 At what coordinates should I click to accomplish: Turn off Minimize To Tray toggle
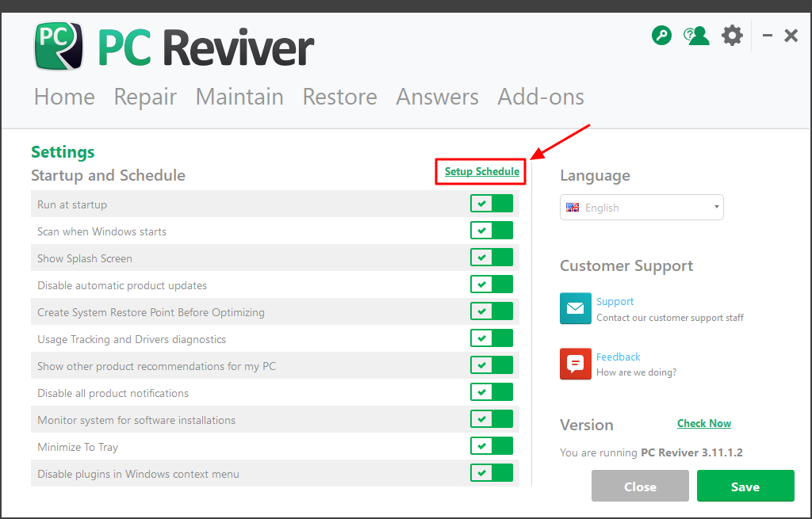pos(492,446)
